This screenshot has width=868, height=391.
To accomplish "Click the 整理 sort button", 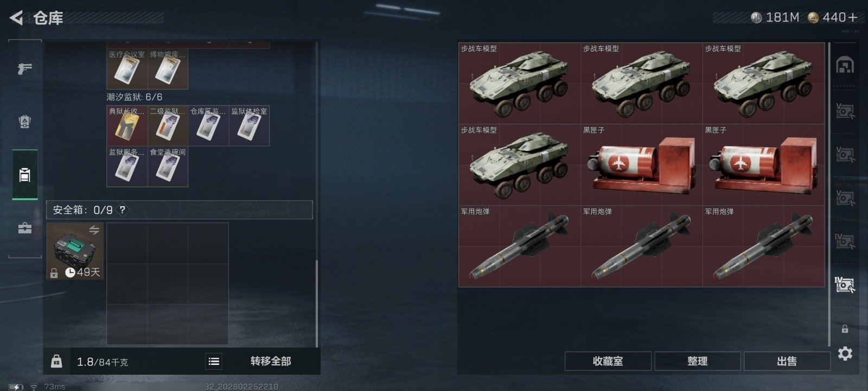I will click(697, 361).
